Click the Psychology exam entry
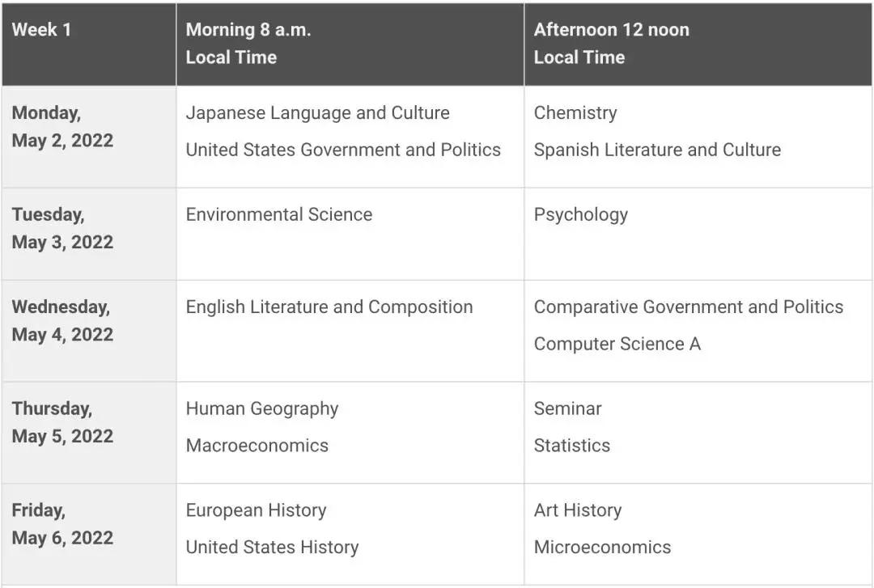Screen dimensions: 874x588 [580, 214]
